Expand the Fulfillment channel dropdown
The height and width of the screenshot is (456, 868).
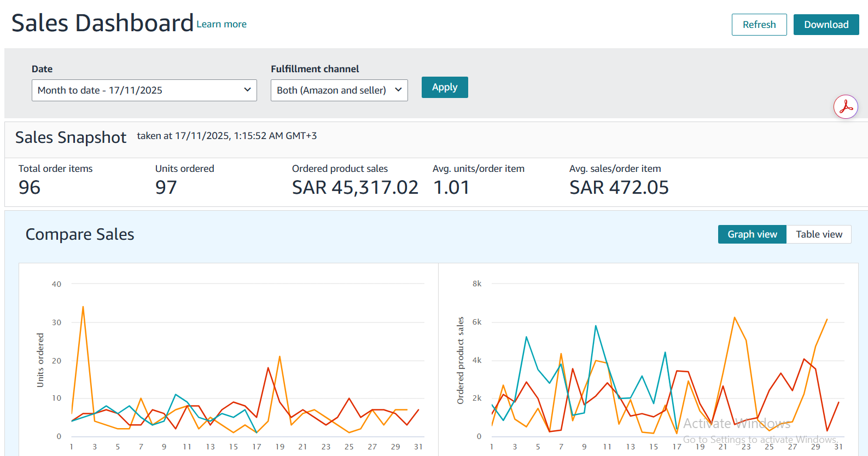[339, 90]
